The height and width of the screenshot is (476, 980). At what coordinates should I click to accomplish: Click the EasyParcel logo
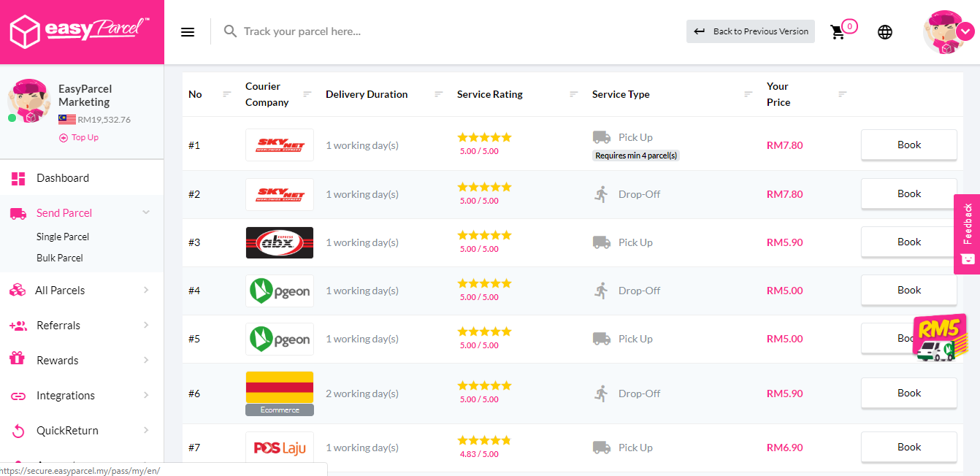pyautogui.click(x=80, y=31)
